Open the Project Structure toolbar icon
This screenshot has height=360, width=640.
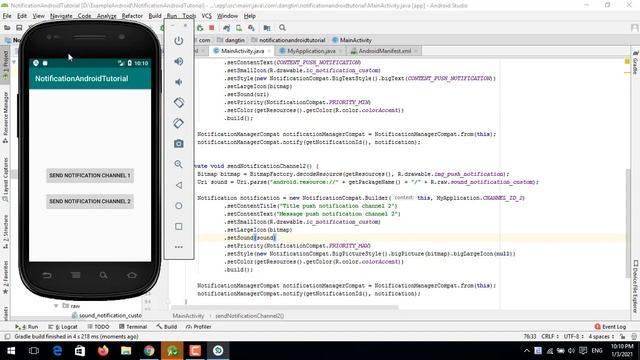pyautogui.click(x=267, y=28)
